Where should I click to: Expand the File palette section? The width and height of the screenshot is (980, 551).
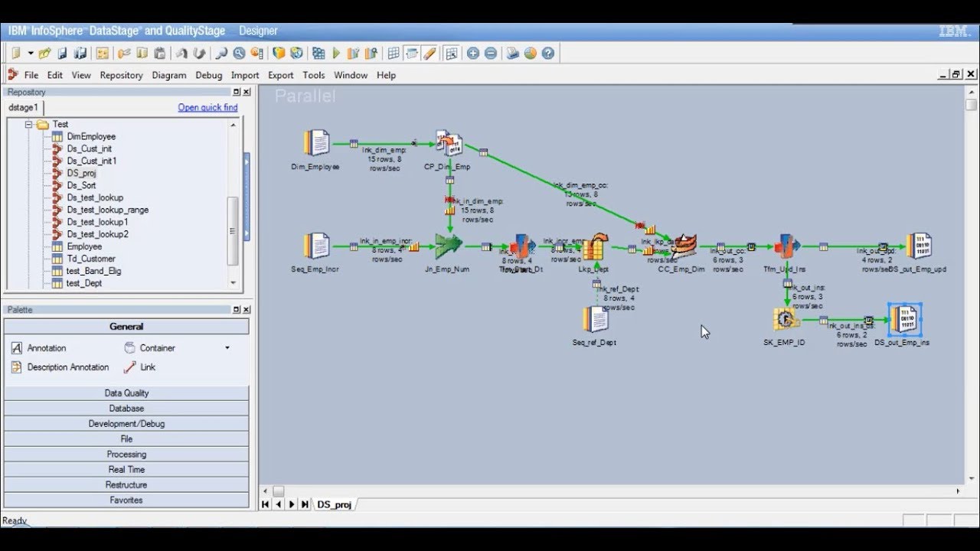point(126,439)
